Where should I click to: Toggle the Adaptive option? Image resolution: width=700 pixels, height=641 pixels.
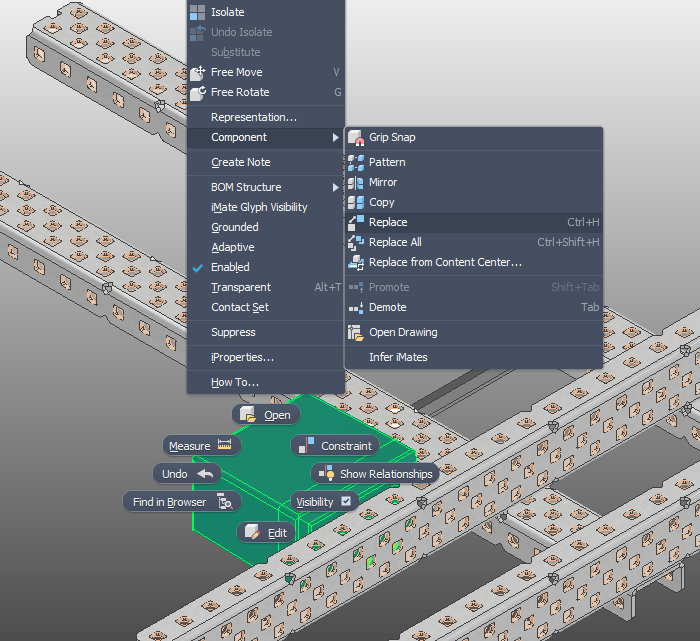point(266,247)
